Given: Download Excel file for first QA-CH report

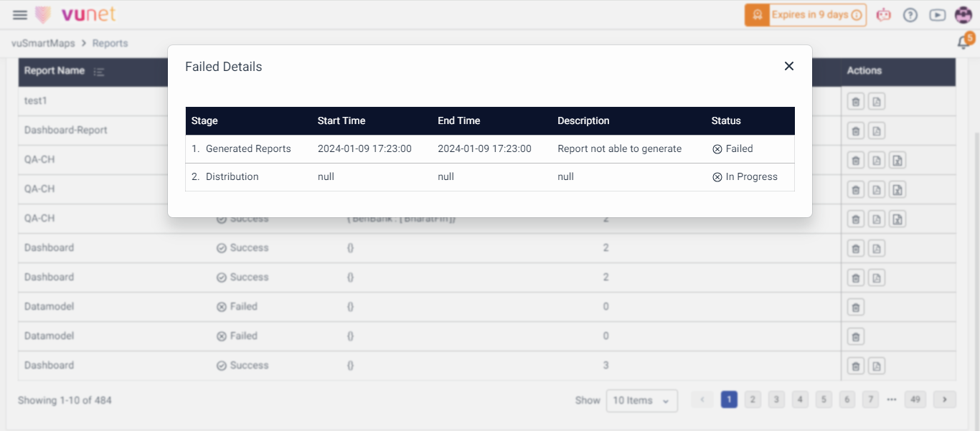Looking at the screenshot, I should tap(897, 161).
